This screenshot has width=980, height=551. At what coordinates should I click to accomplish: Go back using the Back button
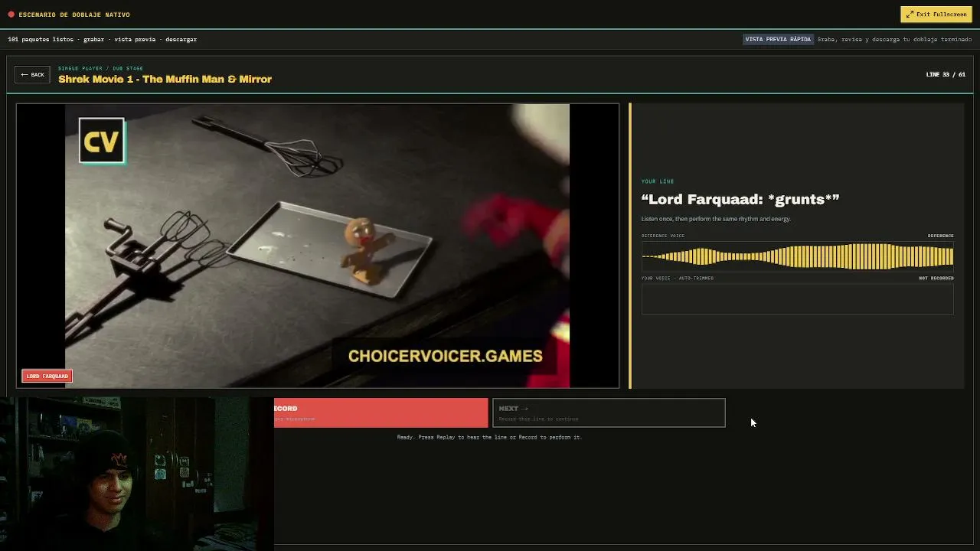click(32, 74)
